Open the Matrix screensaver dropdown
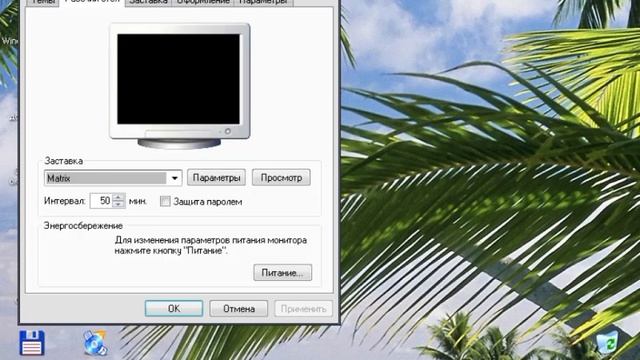 [x=175, y=178]
